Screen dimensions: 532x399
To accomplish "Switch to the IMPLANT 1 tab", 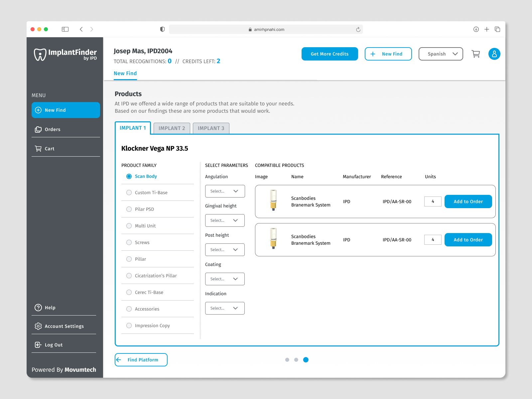I will tap(133, 128).
